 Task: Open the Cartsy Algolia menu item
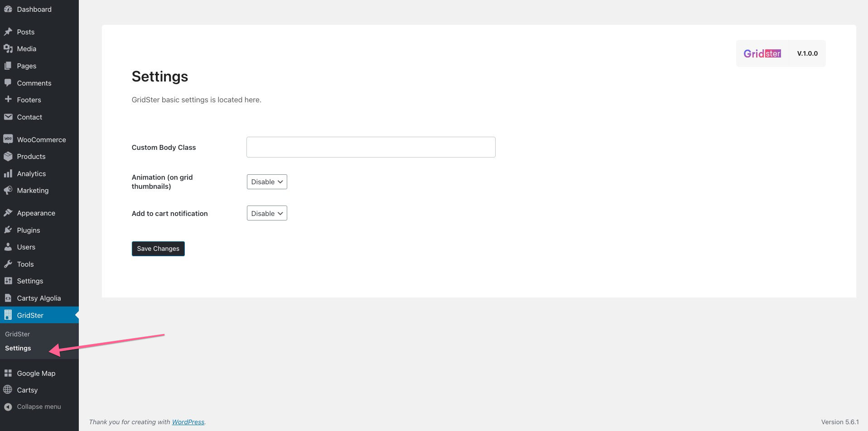click(39, 298)
